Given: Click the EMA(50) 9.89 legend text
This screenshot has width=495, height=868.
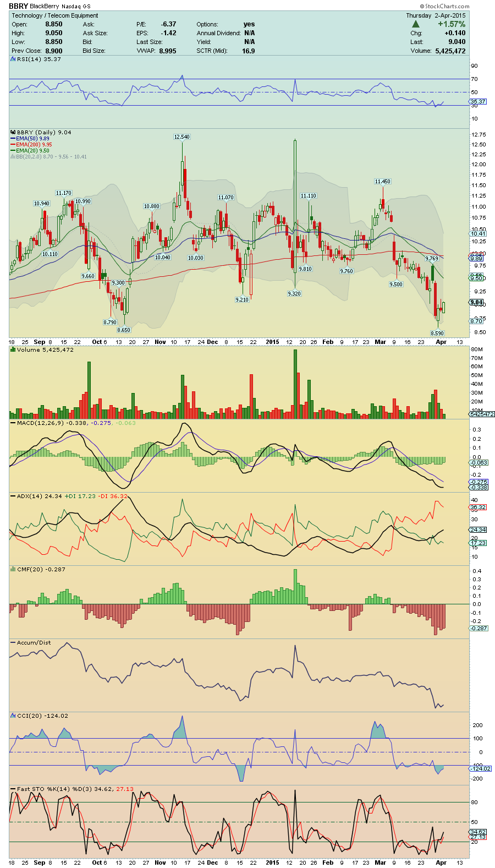Looking at the screenshot, I should click(x=33, y=139).
